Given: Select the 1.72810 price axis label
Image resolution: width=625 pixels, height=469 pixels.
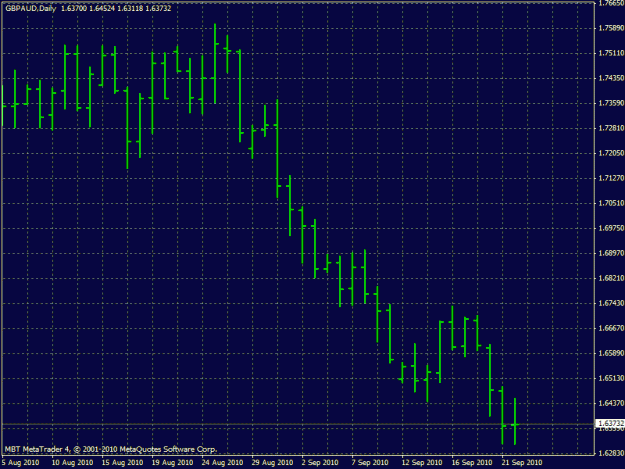Looking at the screenshot, I should pyautogui.click(x=611, y=128).
